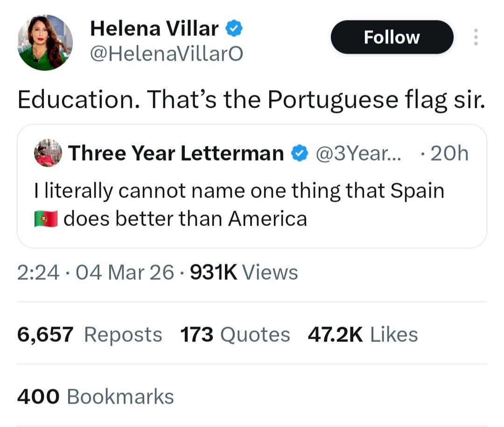Open Helena Villar's profile picture
Viewport: 504px width, 427px height.
coord(45,43)
